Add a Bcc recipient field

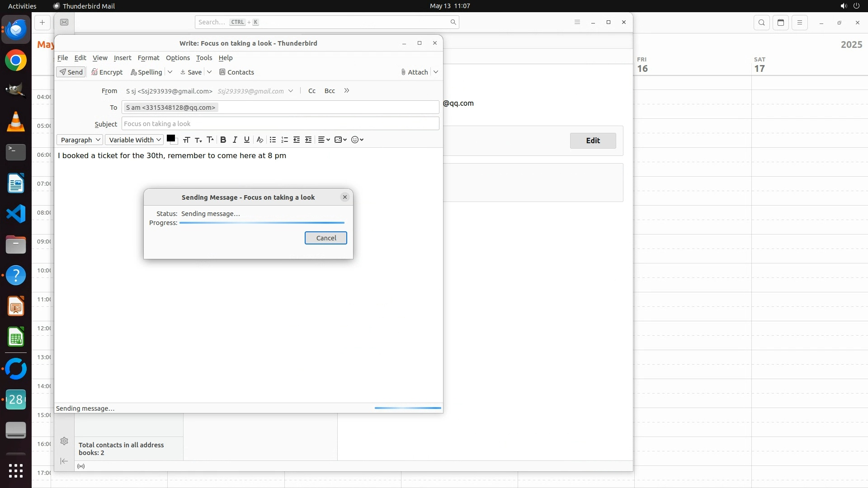tap(330, 91)
